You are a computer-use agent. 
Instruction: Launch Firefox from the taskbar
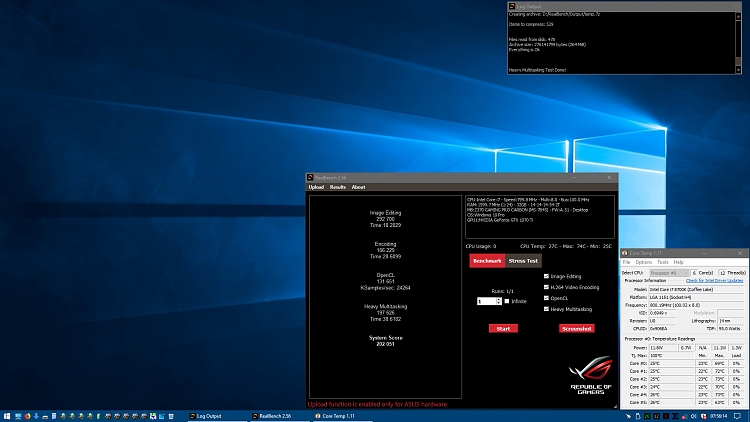click(x=27, y=416)
